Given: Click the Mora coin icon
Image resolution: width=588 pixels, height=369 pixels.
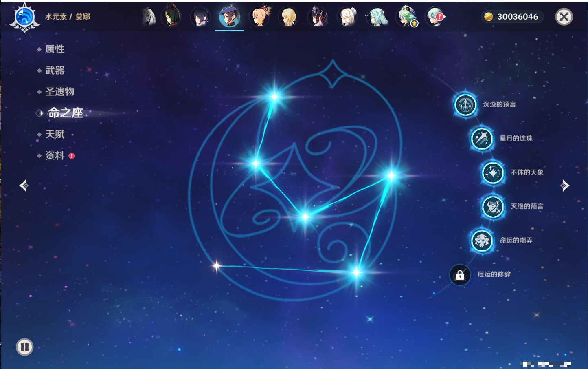Looking at the screenshot, I should pyautogui.click(x=489, y=17).
